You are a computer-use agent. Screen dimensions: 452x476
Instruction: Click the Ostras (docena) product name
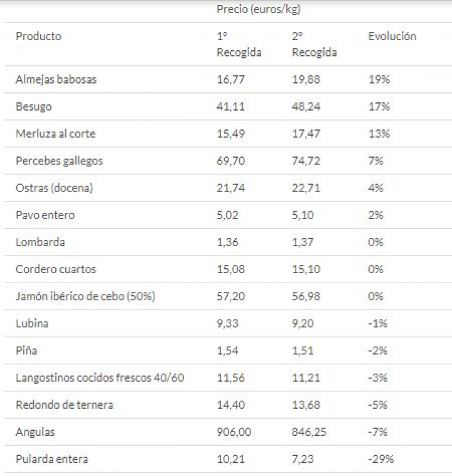[54, 188]
